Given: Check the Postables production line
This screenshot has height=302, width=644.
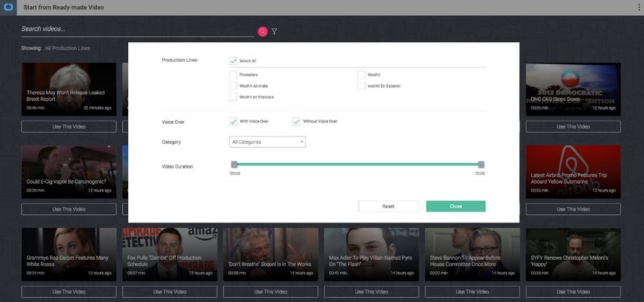Looking at the screenshot, I should pyautogui.click(x=233, y=75).
